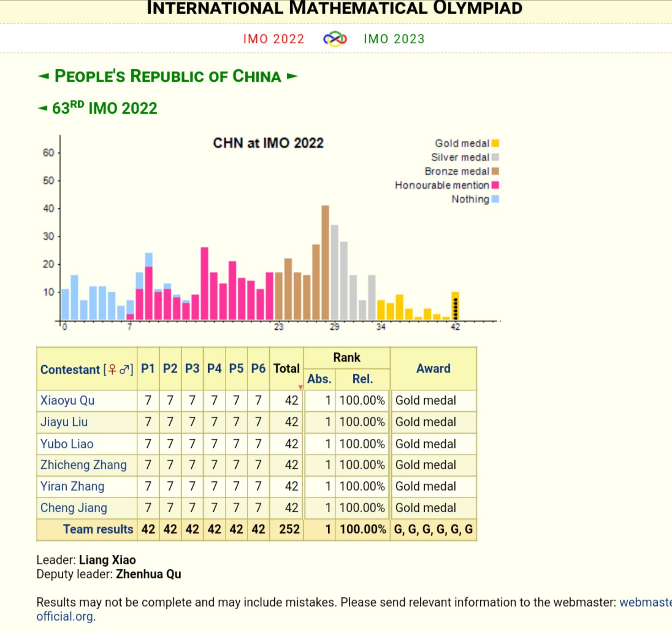Open contestant Yubo Liao's page
The image size is (672, 634).
67,444
